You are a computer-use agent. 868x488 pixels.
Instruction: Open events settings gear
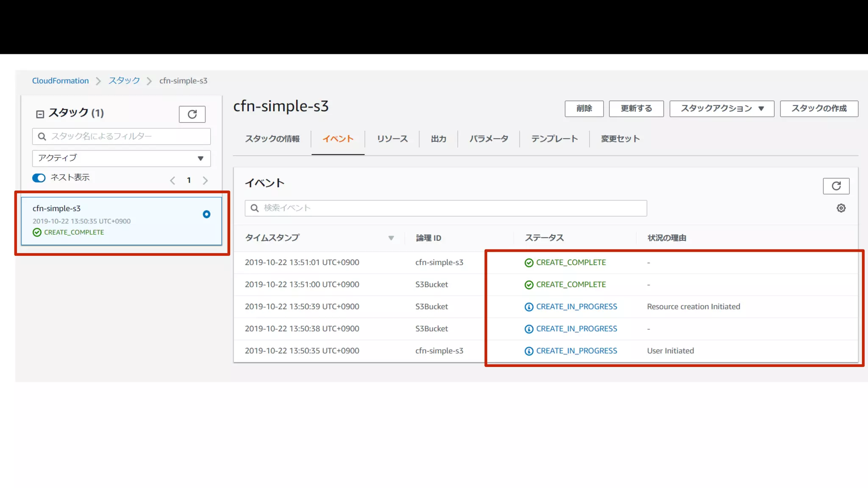841,208
